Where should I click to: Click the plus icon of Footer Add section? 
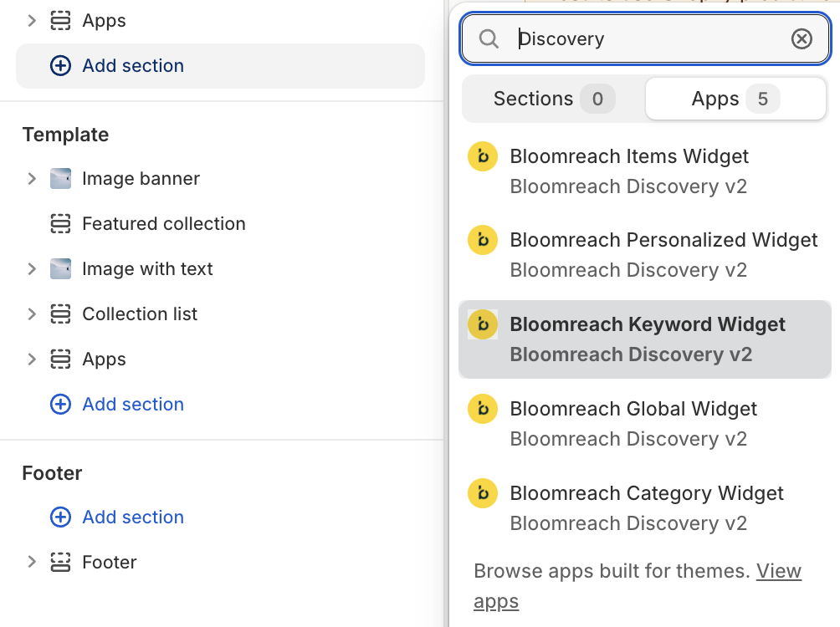click(60, 517)
